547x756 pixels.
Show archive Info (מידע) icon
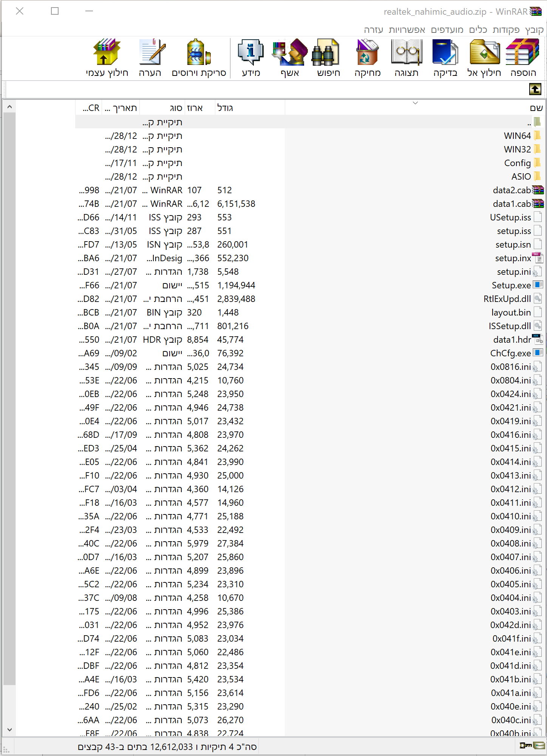pos(251,57)
